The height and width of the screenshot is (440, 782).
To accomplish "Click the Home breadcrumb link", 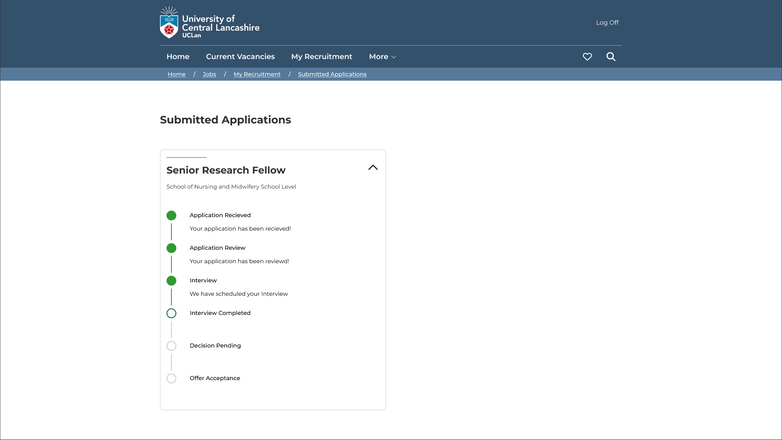I will pos(176,74).
